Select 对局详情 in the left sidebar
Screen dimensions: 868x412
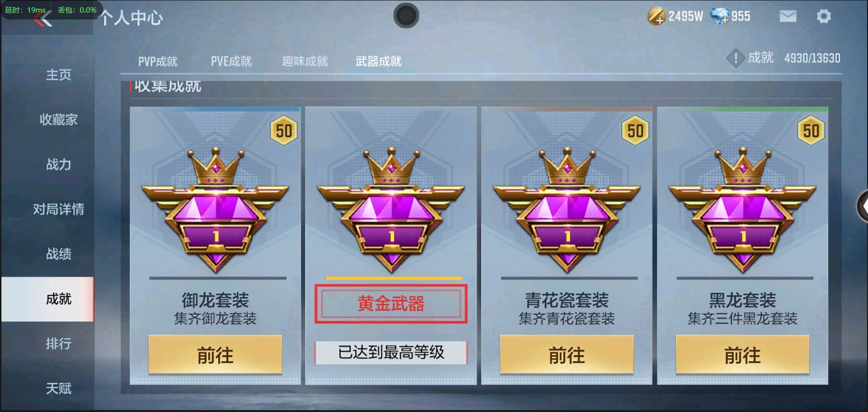point(59,209)
